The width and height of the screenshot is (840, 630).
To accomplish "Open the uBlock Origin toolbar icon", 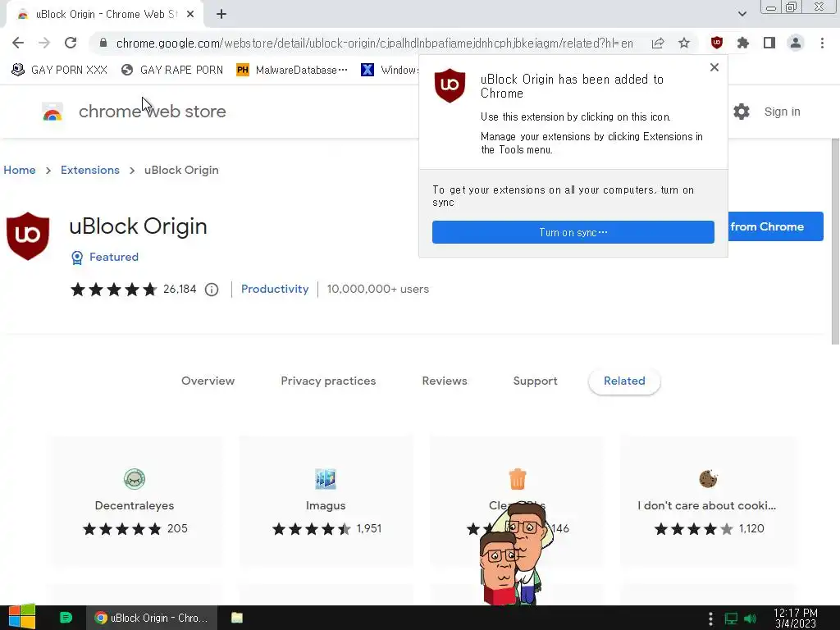I will [x=717, y=43].
